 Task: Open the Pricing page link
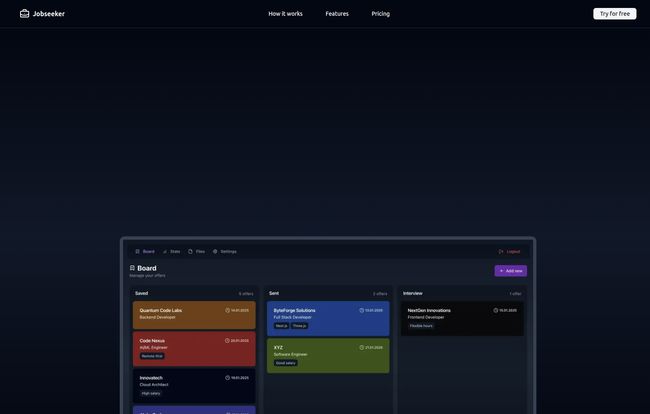coord(380,14)
